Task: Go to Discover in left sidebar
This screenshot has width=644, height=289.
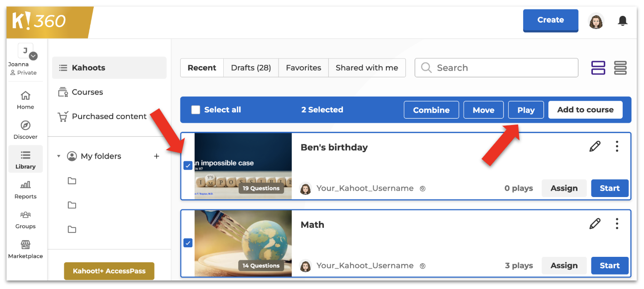Action: coord(25,130)
